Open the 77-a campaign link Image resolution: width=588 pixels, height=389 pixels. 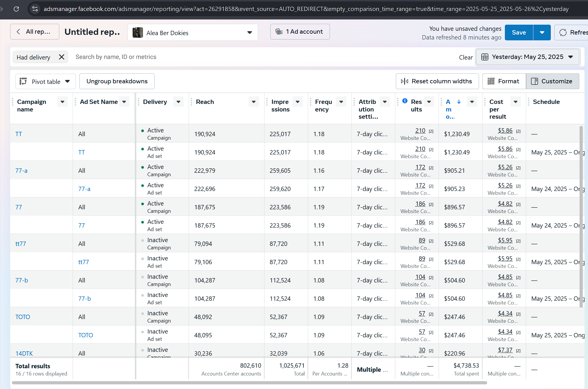coord(22,171)
